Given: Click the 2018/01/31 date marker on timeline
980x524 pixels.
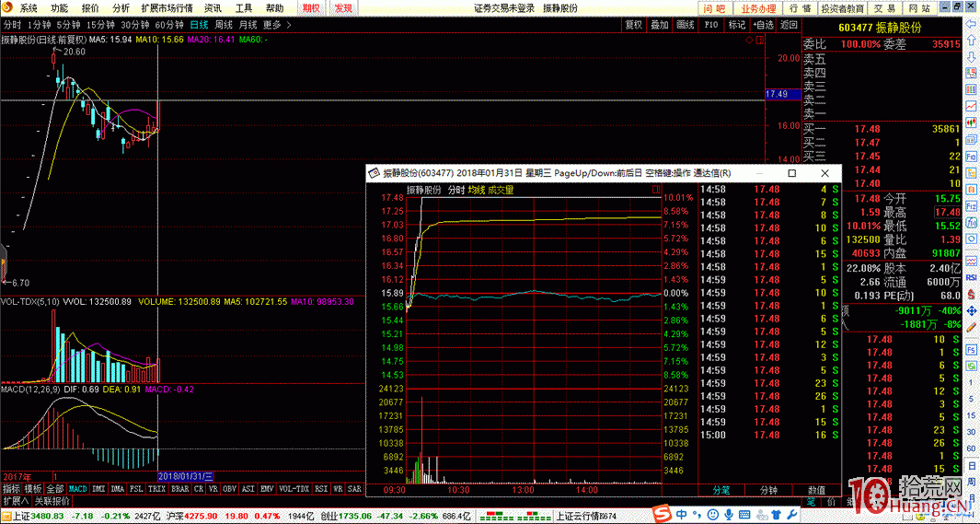Looking at the screenshot, I should 186,476.
